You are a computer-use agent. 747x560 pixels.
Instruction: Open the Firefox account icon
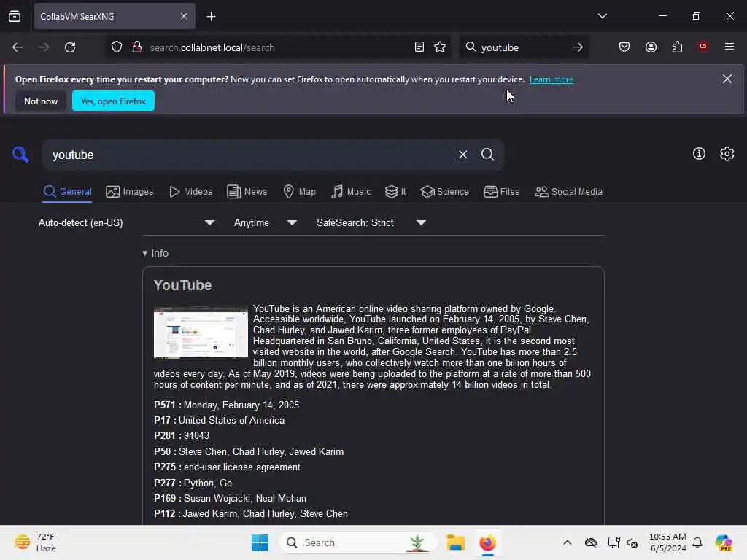[x=651, y=47]
